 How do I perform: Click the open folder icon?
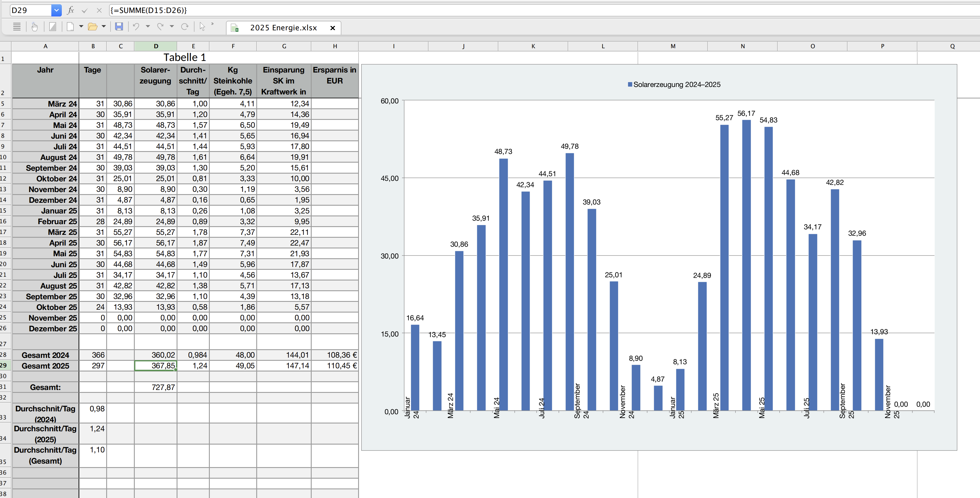point(92,27)
